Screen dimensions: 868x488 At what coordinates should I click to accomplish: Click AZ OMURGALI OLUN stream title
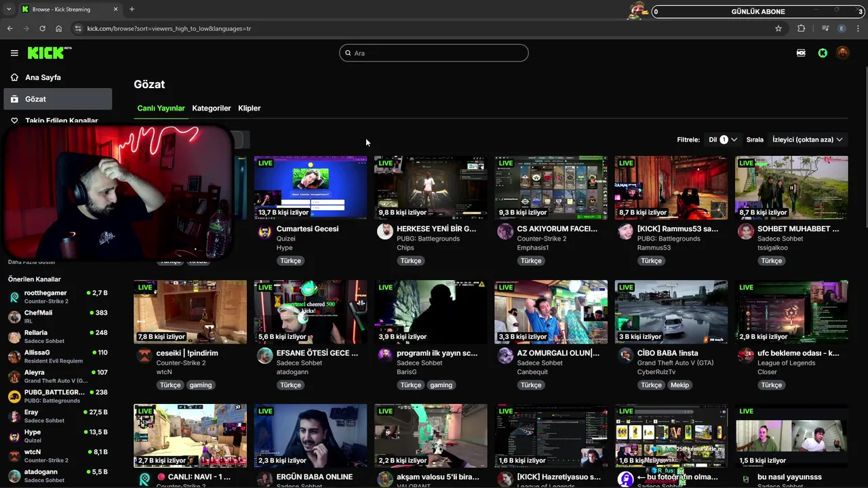tap(558, 353)
